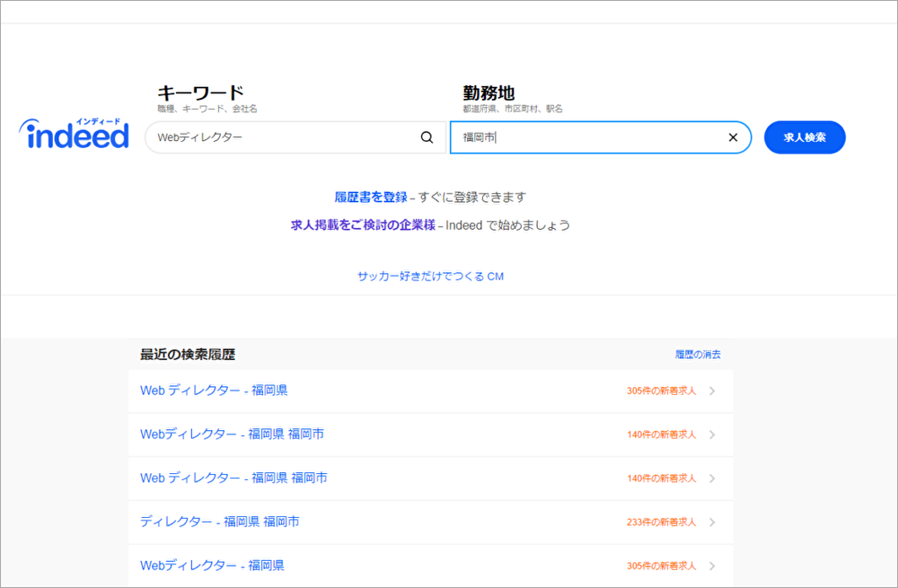898x588 pixels.
Task: Open history entry ディレクター - 福岡県 福岡市
Action: click(220, 522)
